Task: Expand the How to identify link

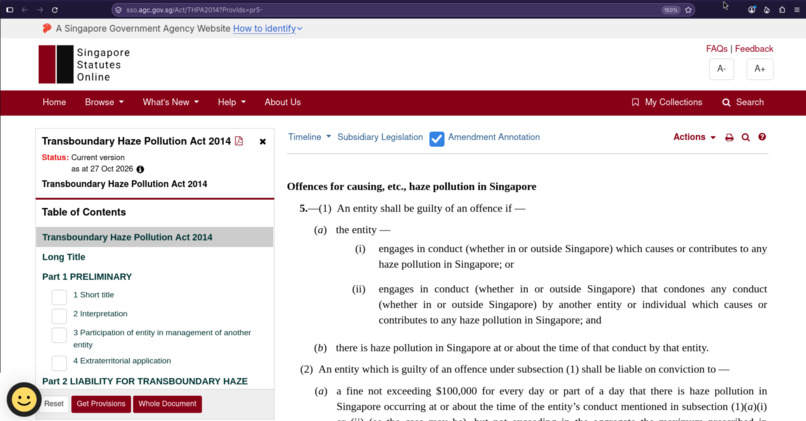Action: [267, 29]
